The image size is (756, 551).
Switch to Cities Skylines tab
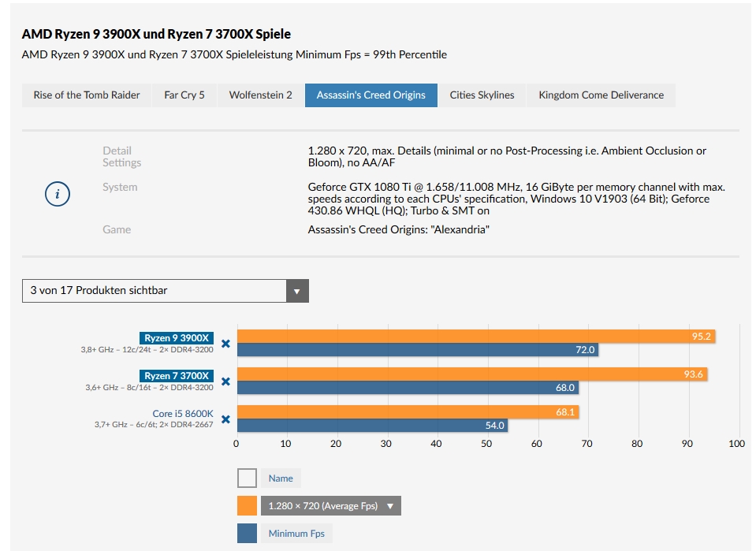[x=482, y=95]
